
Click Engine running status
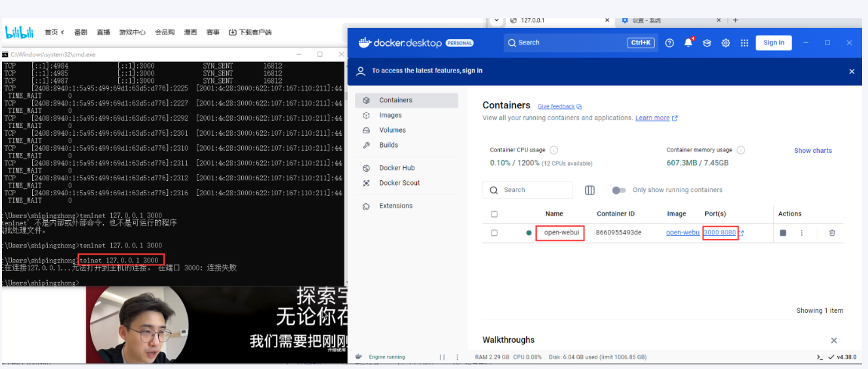386,357
